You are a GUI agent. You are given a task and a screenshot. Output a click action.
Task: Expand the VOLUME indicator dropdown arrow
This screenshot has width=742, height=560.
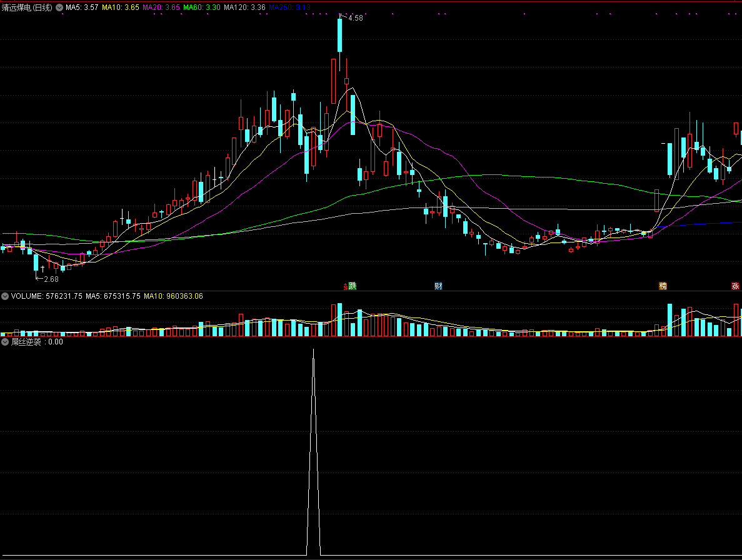(5, 296)
